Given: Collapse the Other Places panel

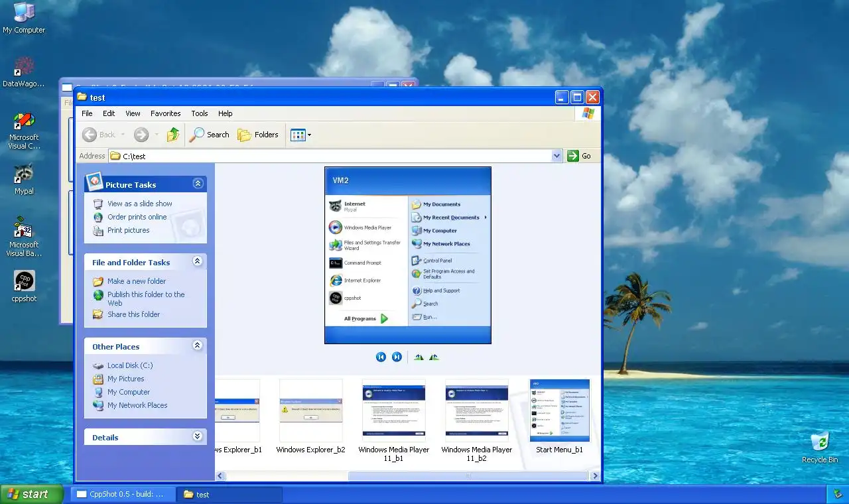Looking at the screenshot, I should [x=197, y=346].
